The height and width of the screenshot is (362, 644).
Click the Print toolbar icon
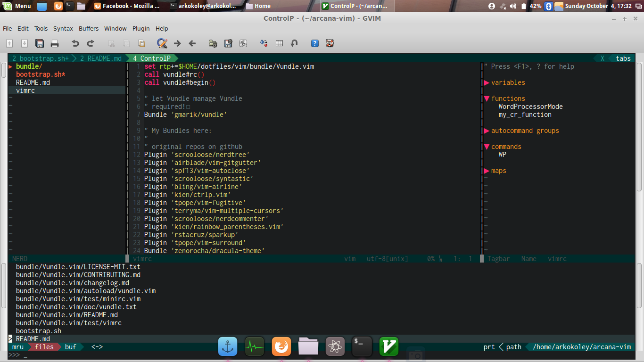(55, 43)
